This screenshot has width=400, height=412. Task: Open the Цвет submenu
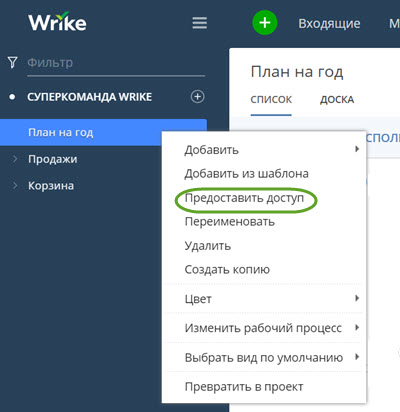pyautogui.click(x=264, y=299)
